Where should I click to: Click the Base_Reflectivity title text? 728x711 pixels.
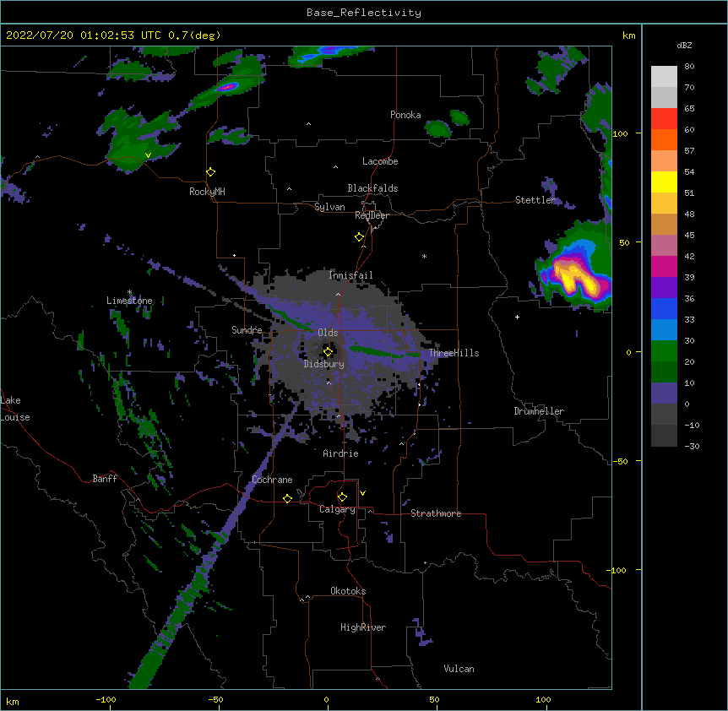point(364,13)
